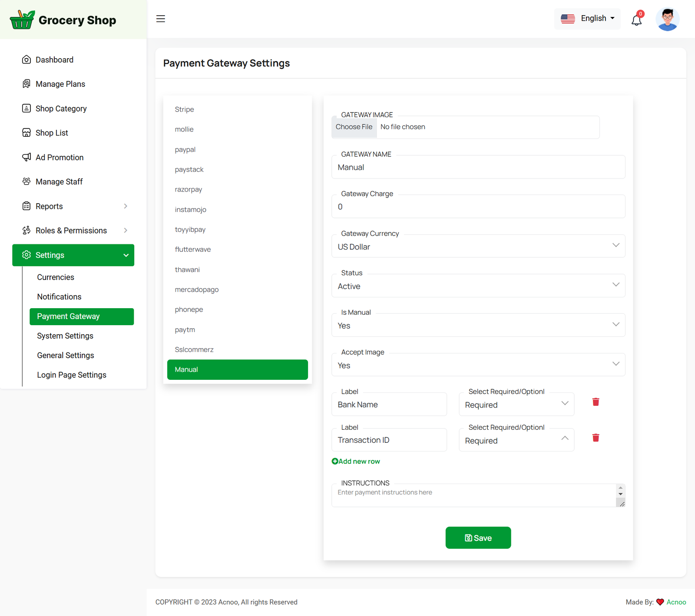Click the hamburger menu icon
The width and height of the screenshot is (695, 616).
pos(161,19)
